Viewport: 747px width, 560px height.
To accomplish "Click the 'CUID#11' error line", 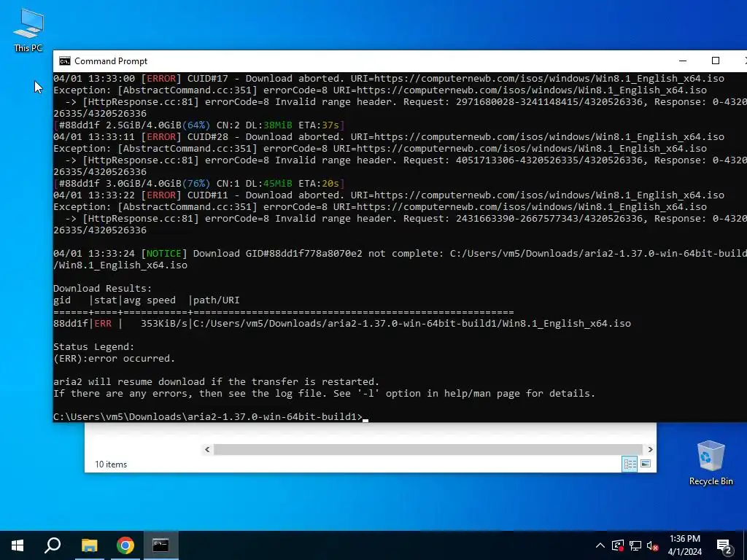I will 389,195.
